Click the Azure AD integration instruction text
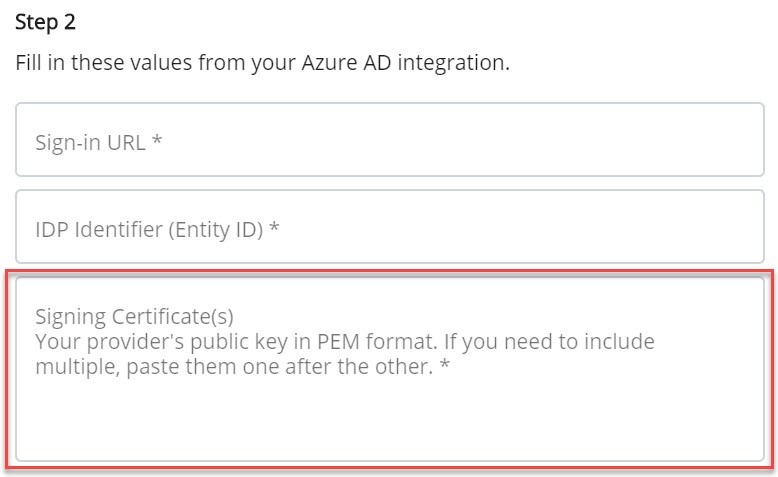Viewport: 778px width, 477px height. pyautogui.click(x=262, y=64)
